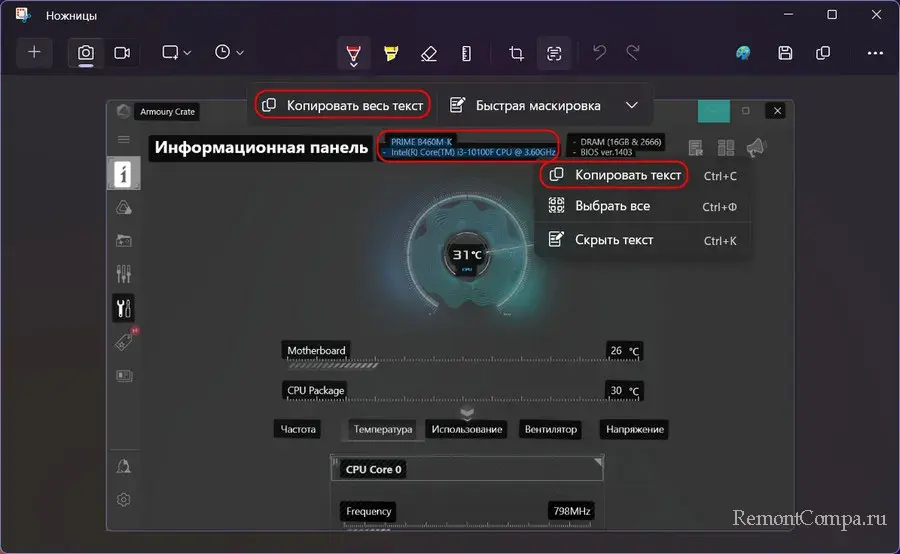The height and width of the screenshot is (554, 900).
Task: Toggle the text actions button
Action: click(553, 53)
